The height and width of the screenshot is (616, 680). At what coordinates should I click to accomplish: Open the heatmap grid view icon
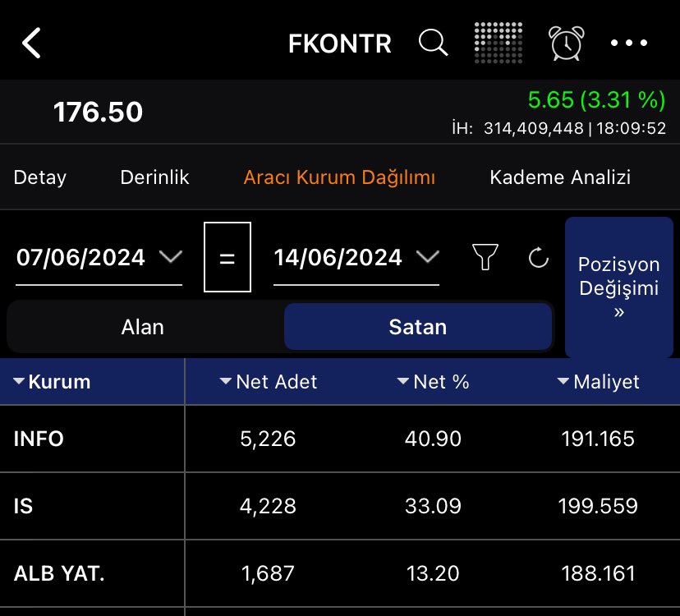pos(499,43)
